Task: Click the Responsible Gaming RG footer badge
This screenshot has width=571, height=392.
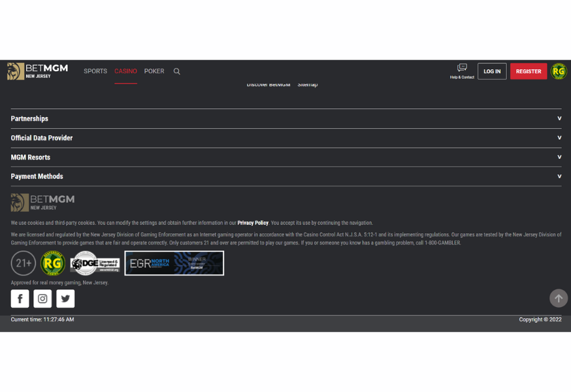Action: pos(53,263)
